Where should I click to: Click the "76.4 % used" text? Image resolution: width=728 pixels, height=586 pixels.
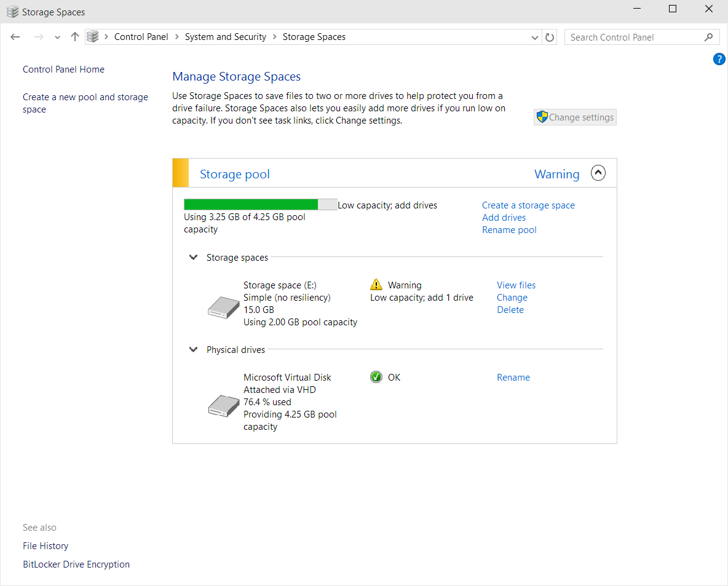point(267,402)
